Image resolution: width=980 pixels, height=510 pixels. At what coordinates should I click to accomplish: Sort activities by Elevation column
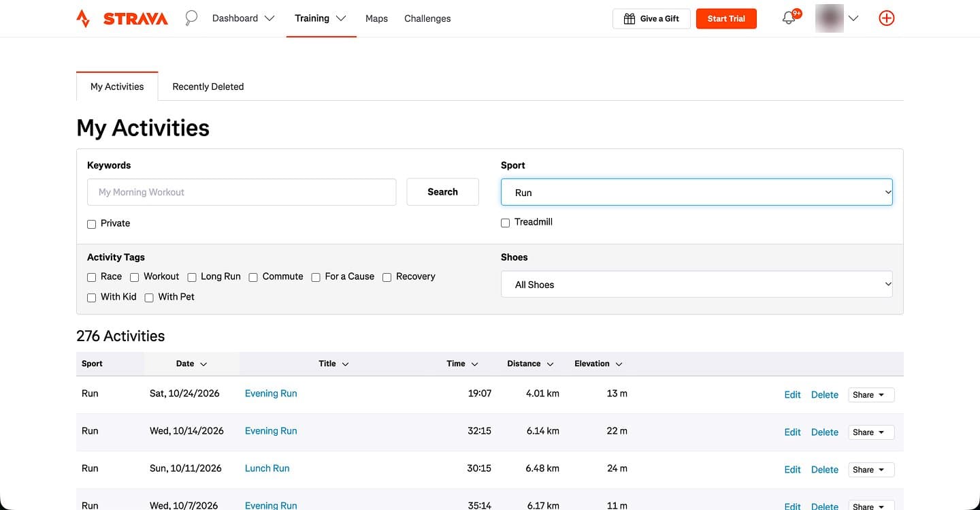[x=598, y=364]
